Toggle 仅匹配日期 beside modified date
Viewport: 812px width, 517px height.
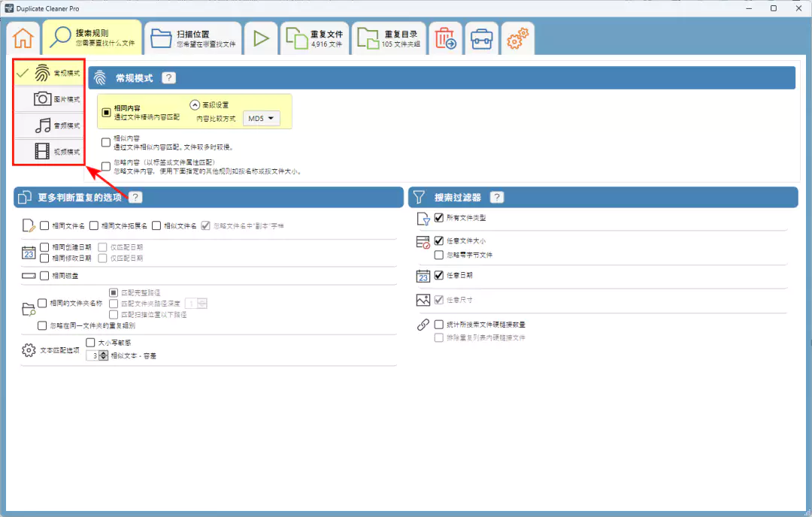pos(102,258)
